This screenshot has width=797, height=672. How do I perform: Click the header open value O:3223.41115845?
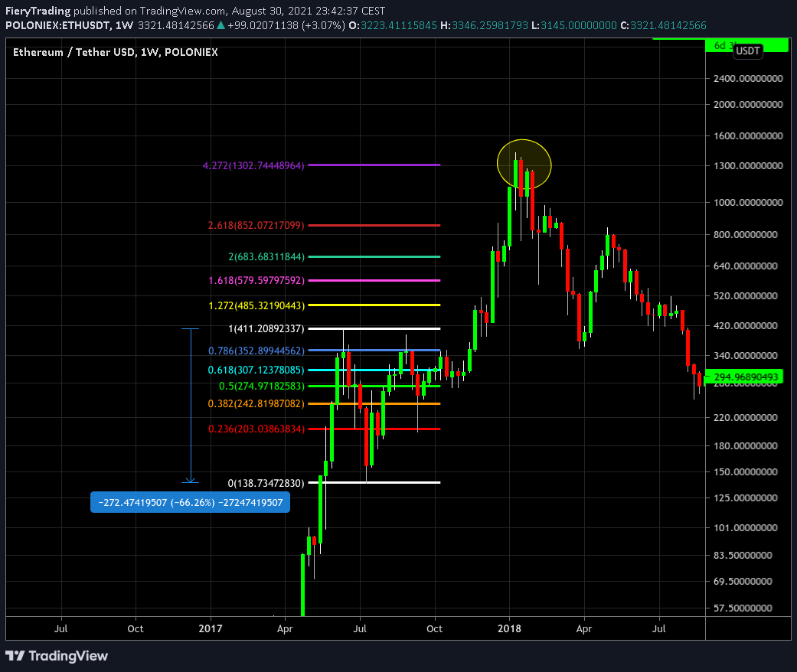[x=393, y=25]
